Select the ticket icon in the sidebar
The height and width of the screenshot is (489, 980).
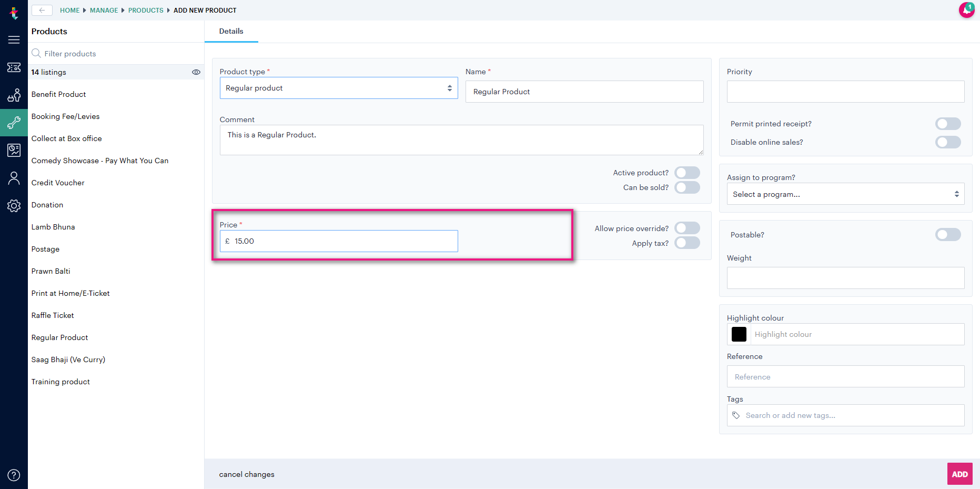[14, 67]
